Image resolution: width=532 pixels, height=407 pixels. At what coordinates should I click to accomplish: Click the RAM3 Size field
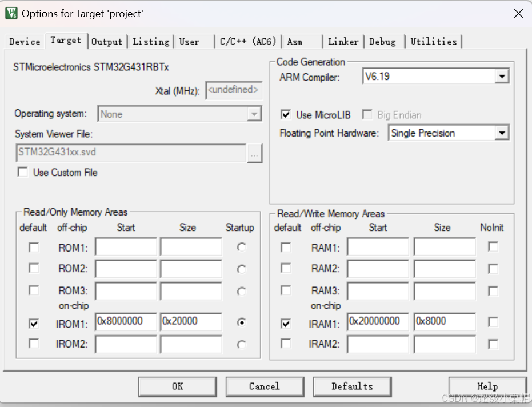point(445,291)
